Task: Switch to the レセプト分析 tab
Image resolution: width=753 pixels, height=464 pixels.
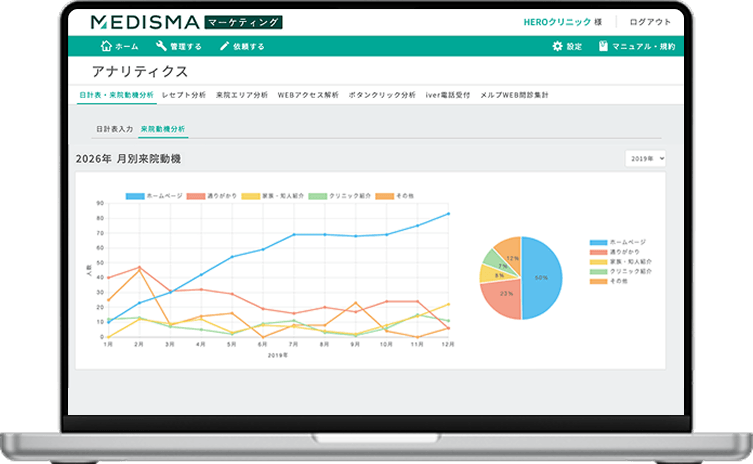Action: click(184, 95)
